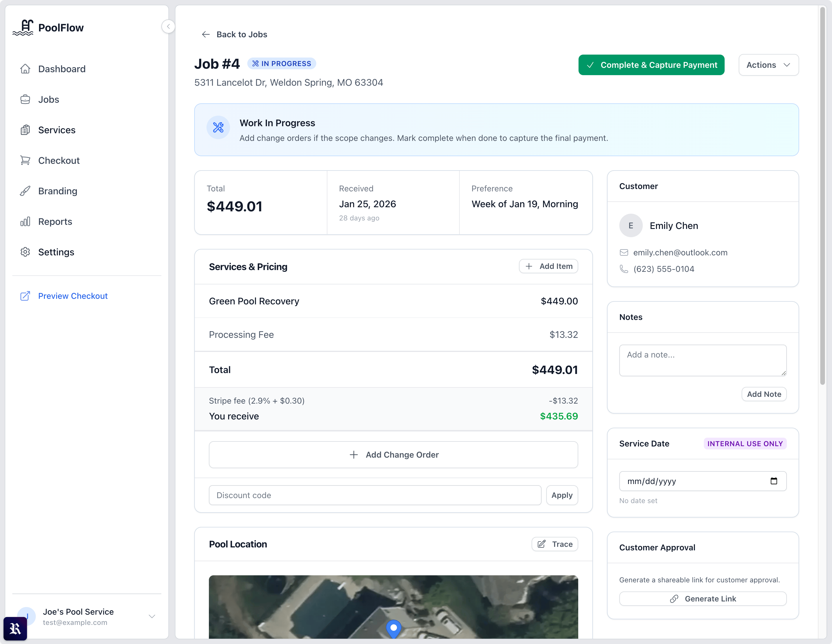The height and width of the screenshot is (644, 832).
Task: Click the back arrow beside Back to Jobs
Action: pyautogui.click(x=206, y=34)
